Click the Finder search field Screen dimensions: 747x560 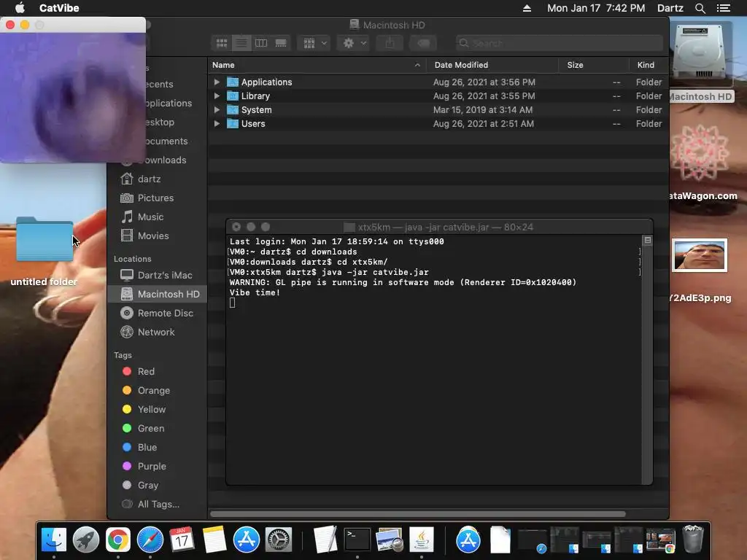(x=559, y=43)
